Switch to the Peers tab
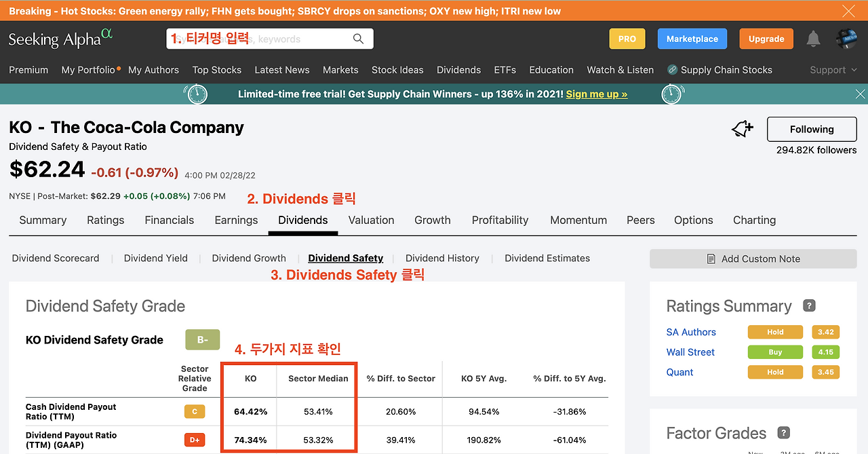This screenshot has width=868, height=454. pos(641,220)
